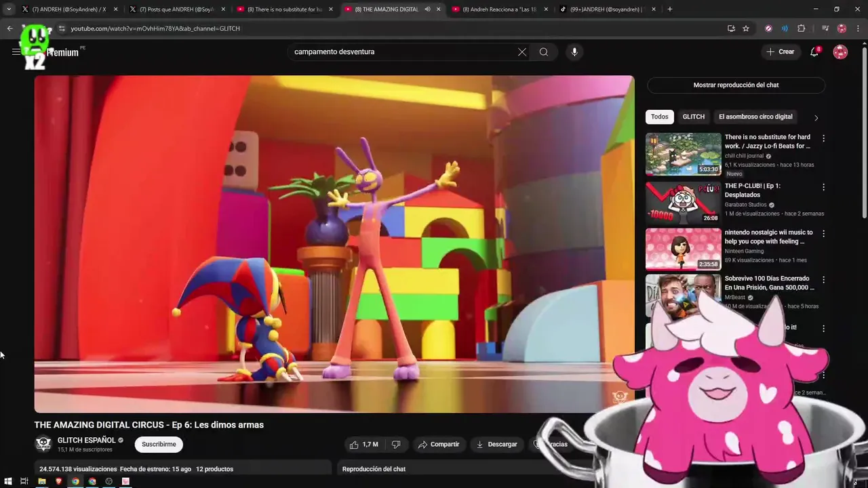Screen dimensions: 868x488
Task: Mute the Amazing Digital Circus tab audio
Action: (427, 9)
